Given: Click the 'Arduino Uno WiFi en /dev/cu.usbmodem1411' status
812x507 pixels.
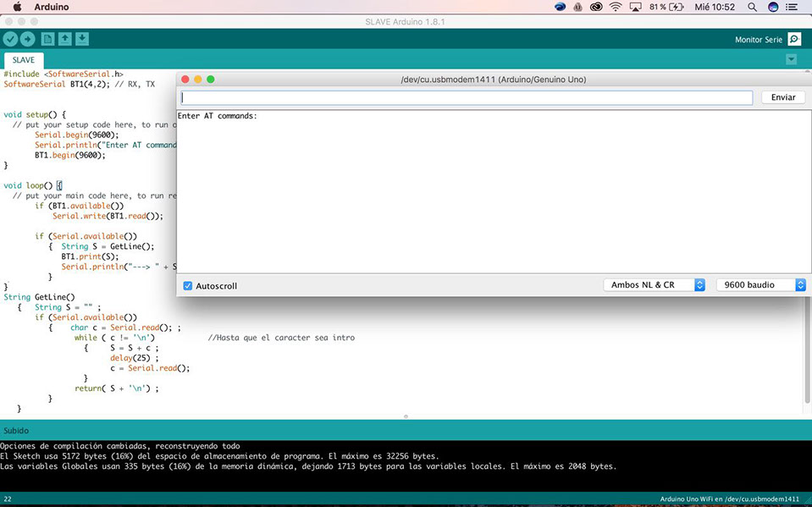Looking at the screenshot, I should 729,499.
